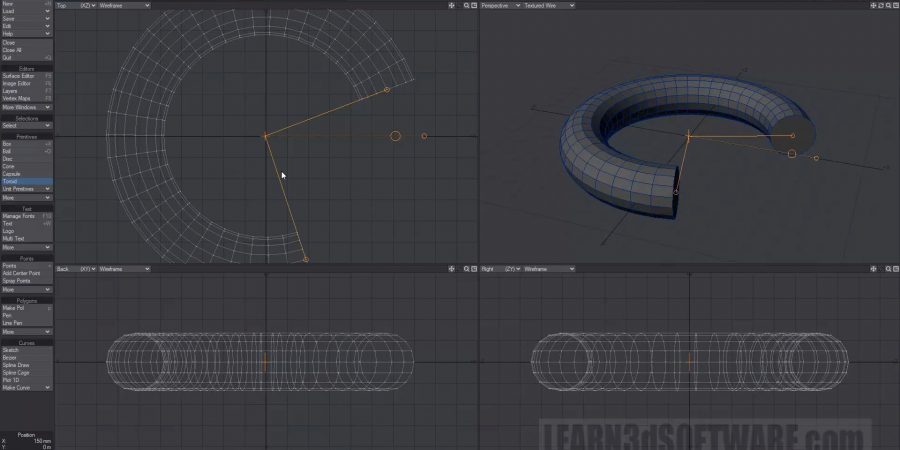Maximize the Perspective viewport using its corner icon
This screenshot has height=450, width=900.
click(x=894, y=5)
